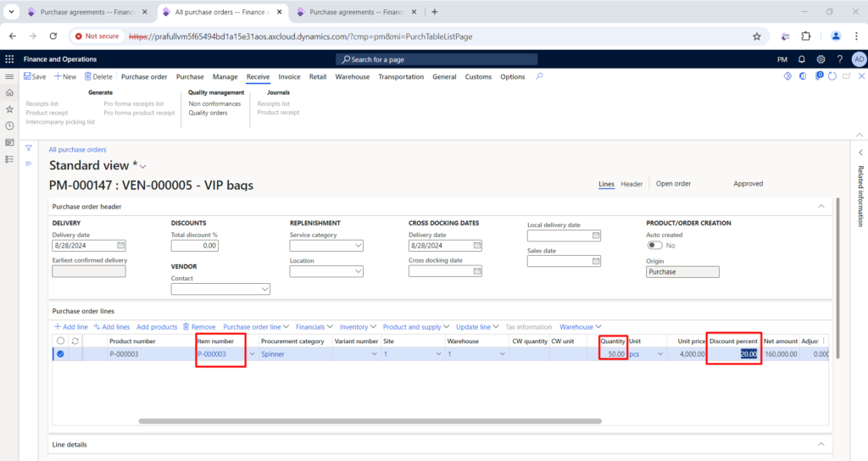
Task: Refresh the page from action pane
Action: [x=832, y=76]
